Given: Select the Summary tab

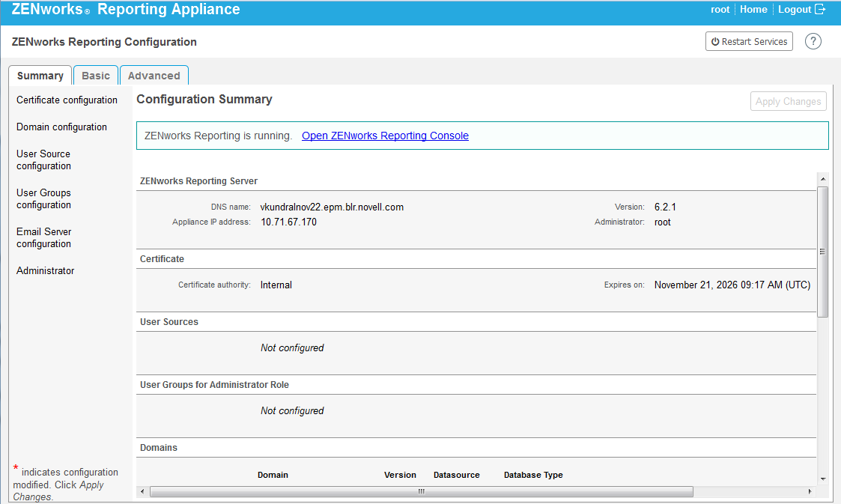Looking at the screenshot, I should pos(40,76).
